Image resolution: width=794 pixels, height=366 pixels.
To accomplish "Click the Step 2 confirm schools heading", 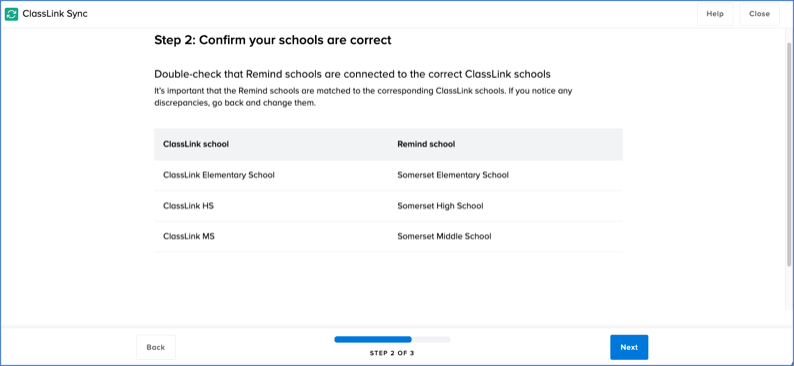I will click(273, 40).
